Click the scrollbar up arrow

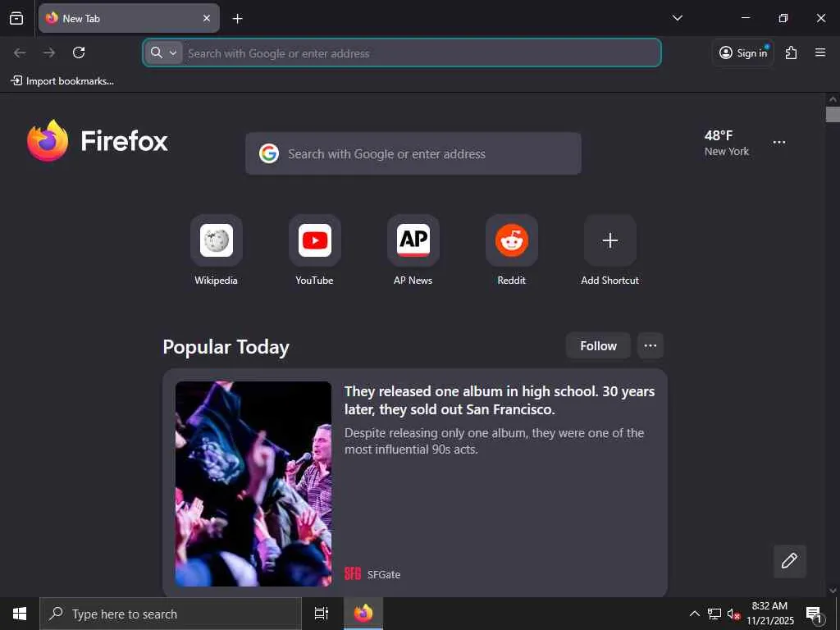pyautogui.click(x=833, y=99)
